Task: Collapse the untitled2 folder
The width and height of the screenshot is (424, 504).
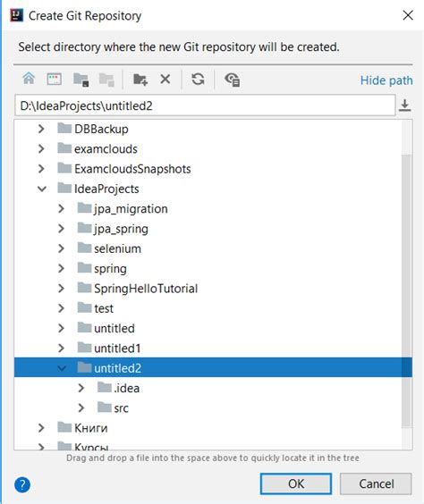Action: [x=62, y=368]
